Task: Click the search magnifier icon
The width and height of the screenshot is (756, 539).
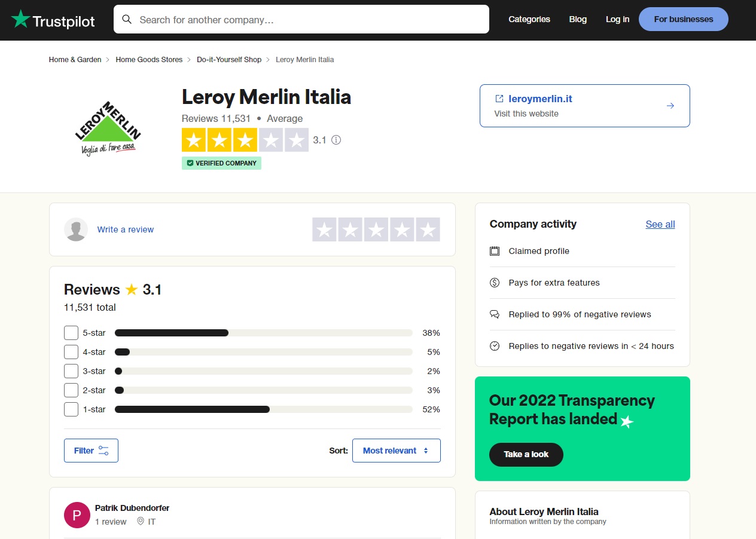Action: point(127,19)
